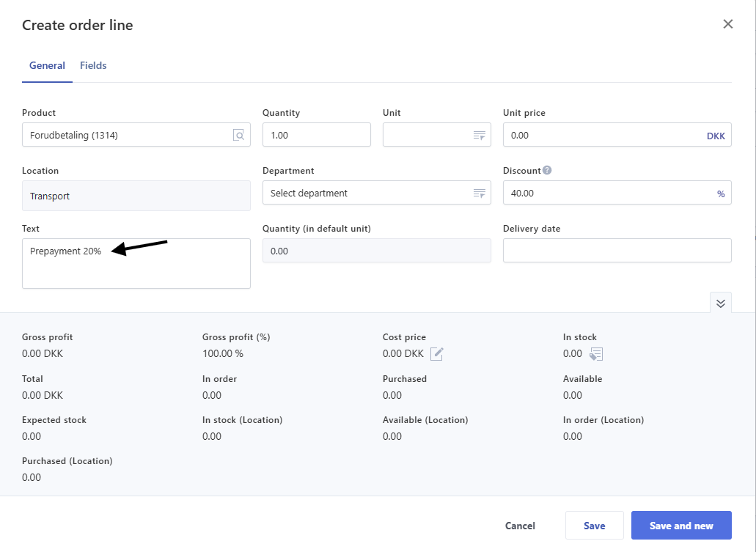Switch to the Fields tab
Viewport: 756px width, 552px height.
[x=93, y=66]
